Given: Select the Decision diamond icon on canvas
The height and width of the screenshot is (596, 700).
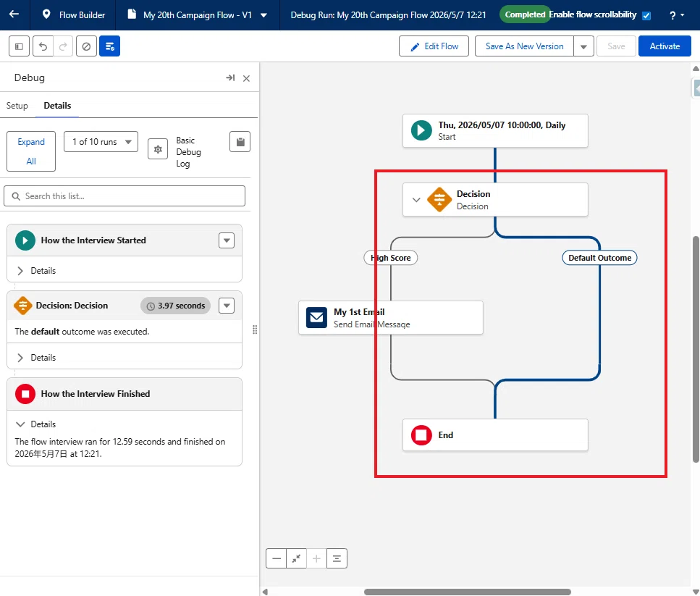Looking at the screenshot, I should click(x=439, y=200).
